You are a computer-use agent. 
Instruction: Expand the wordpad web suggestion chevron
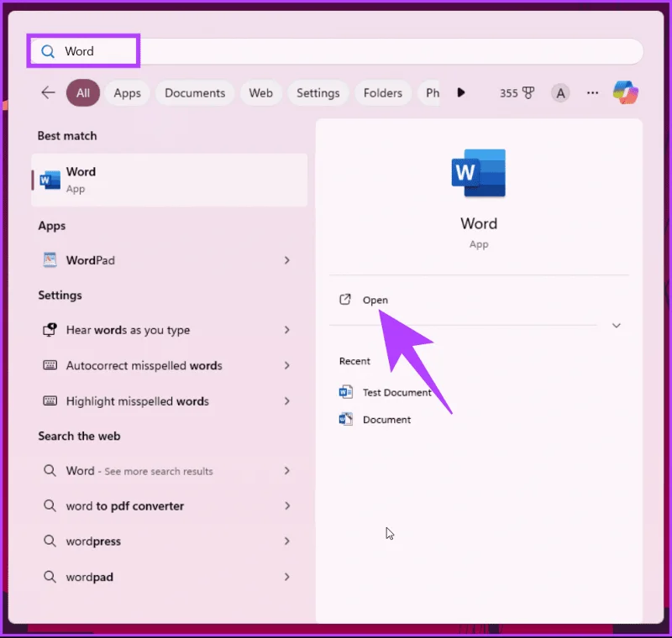286,577
